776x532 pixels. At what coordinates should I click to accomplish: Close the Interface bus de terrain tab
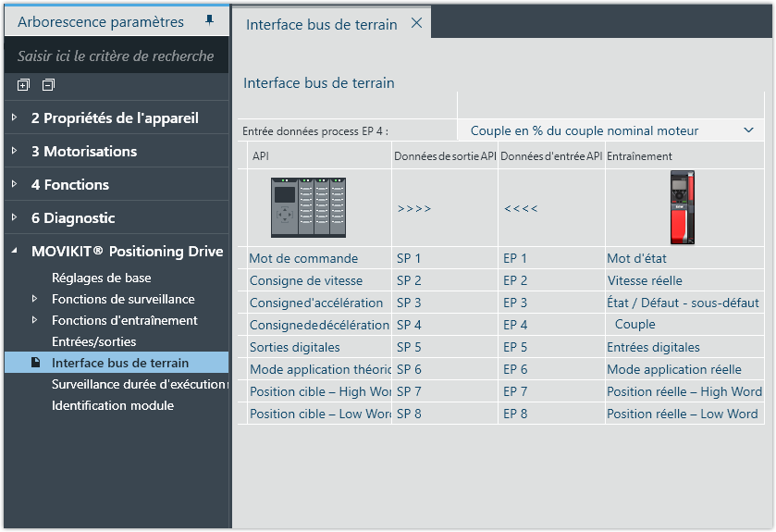416,24
